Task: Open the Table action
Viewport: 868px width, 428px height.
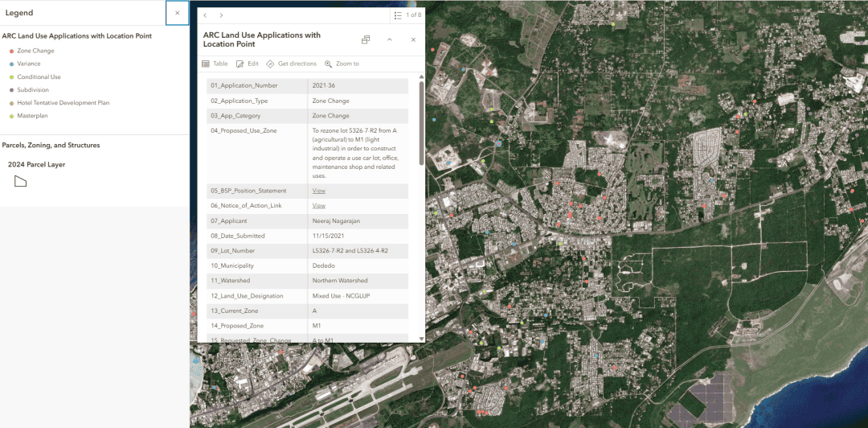Action: pos(215,64)
